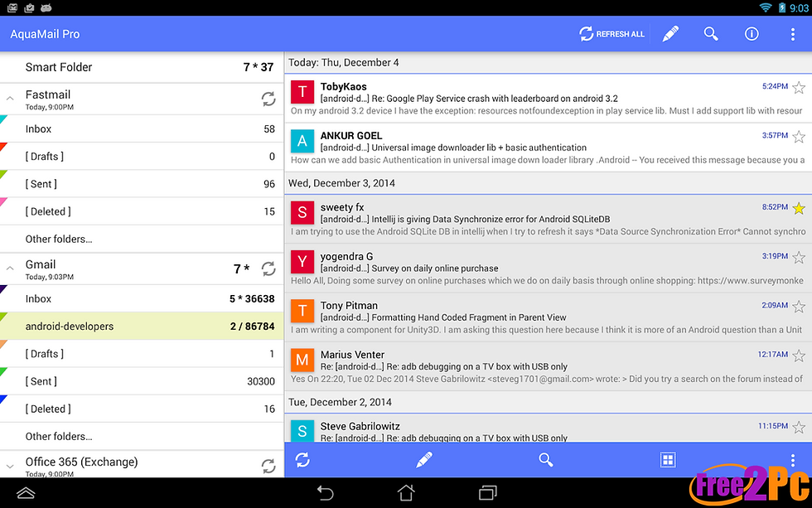Screen dimensions: 812x508
Task: Open Fastmail Drafts folder
Action: [x=142, y=157]
